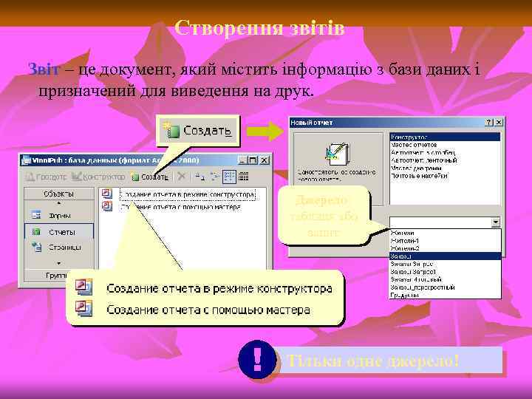Click the Создать button in the database toolbar
Viewport: 532px width, 399px height.
click(x=150, y=177)
